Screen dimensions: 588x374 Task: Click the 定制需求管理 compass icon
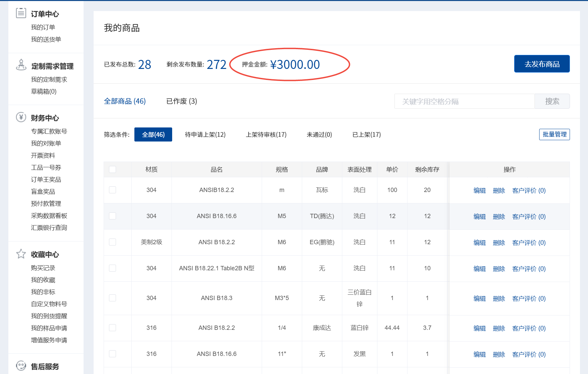(21, 65)
